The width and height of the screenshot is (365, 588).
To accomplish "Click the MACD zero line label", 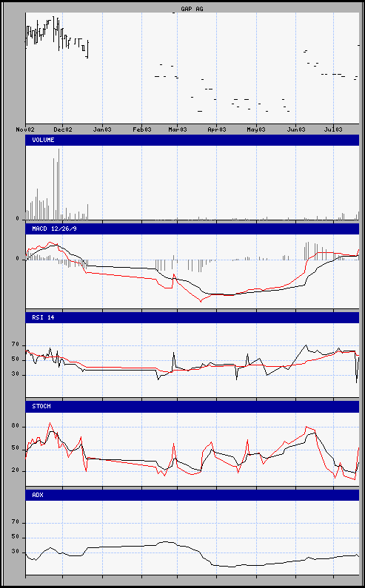I will (17, 259).
